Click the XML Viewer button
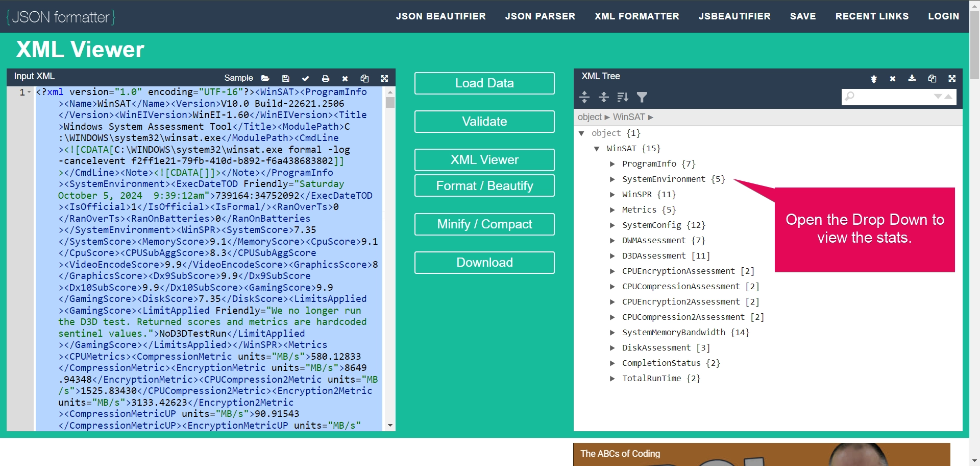This screenshot has height=466, width=980. 484,160
